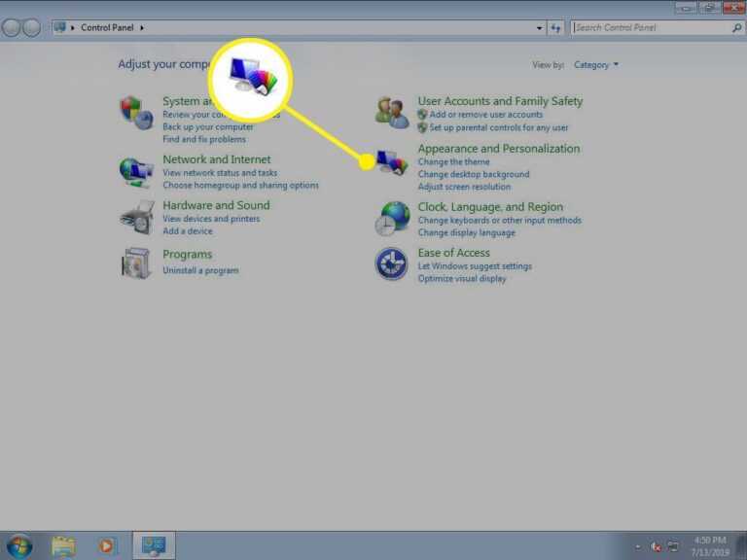Open Clock, Language, and Region icon
Viewport: 747px width, 560px height.
pos(392,219)
